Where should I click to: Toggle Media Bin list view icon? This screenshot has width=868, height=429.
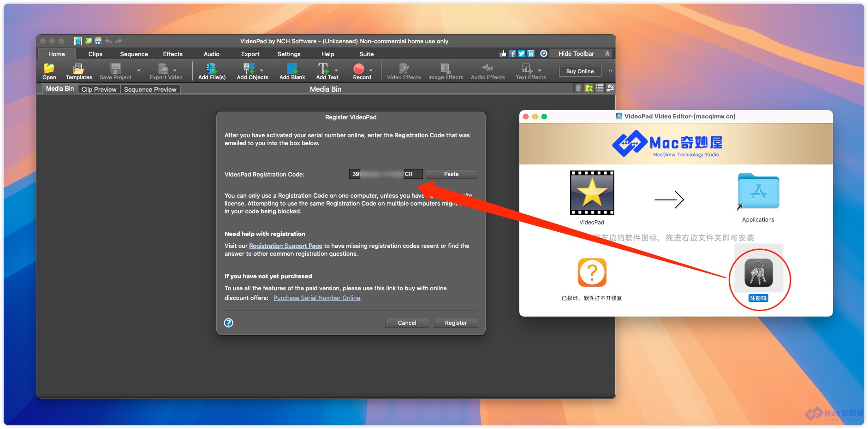[600, 88]
